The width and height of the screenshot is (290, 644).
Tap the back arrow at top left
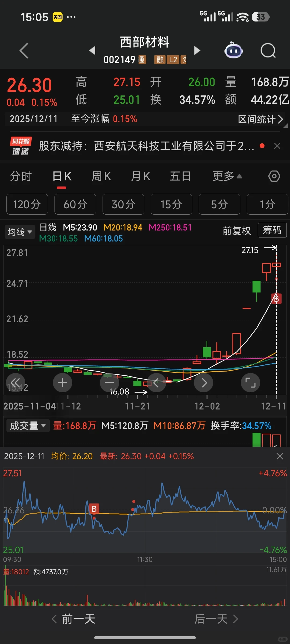point(24,50)
